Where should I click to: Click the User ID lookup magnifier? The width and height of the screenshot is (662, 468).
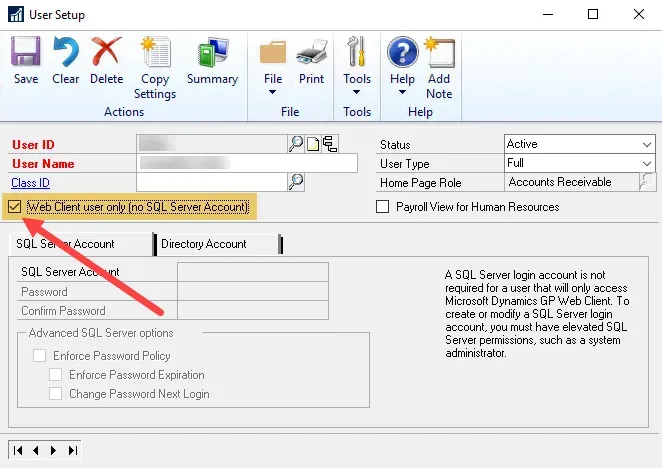pyautogui.click(x=295, y=144)
